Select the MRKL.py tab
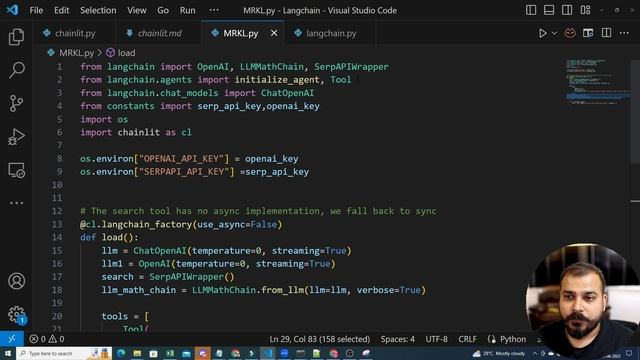The width and height of the screenshot is (640, 360). tap(240, 33)
